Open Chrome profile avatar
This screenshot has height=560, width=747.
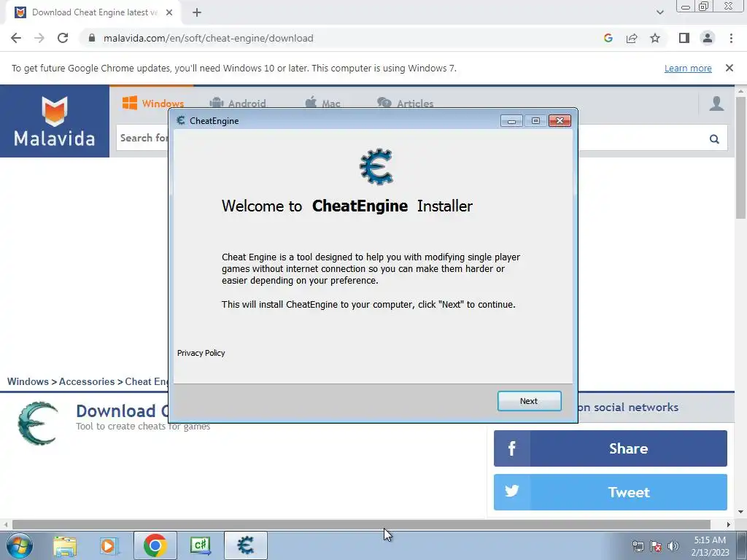tap(708, 38)
